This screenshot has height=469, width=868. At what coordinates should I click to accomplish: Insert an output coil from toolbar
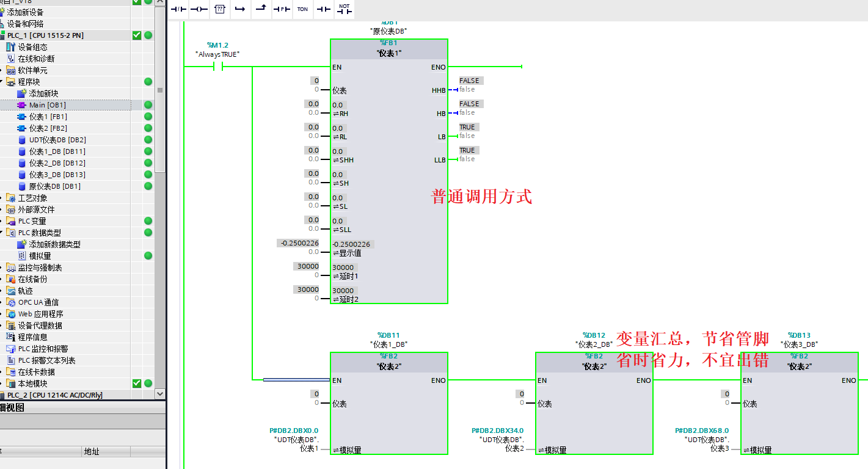pos(199,9)
